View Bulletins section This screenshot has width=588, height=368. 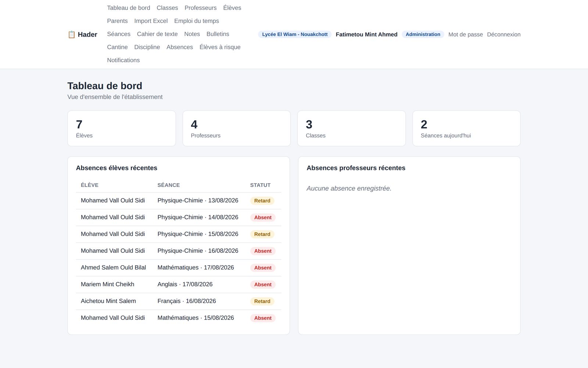point(218,34)
